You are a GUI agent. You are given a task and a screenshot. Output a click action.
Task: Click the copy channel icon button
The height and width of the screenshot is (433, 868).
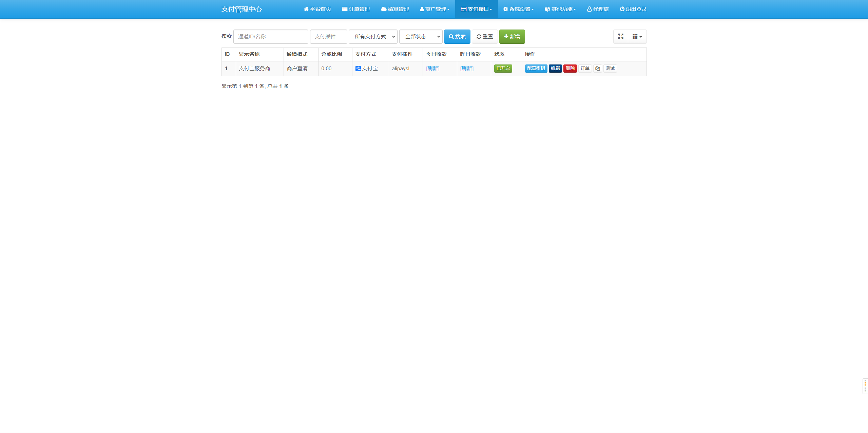tap(597, 69)
